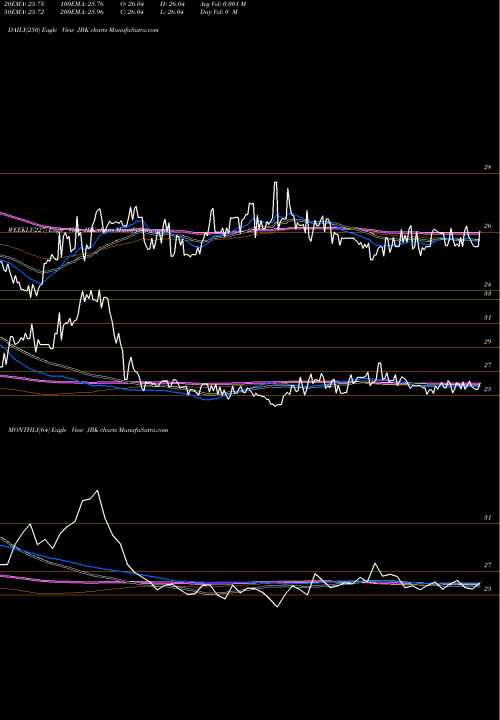The image size is (500, 720).
Task: Click the MONTHLY Eagle View JBK chart title
Action: (88, 430)
